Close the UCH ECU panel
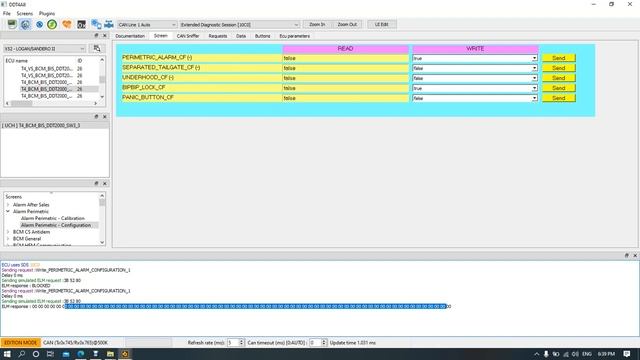This screenshot has width=640, height=360. (104, 117)
